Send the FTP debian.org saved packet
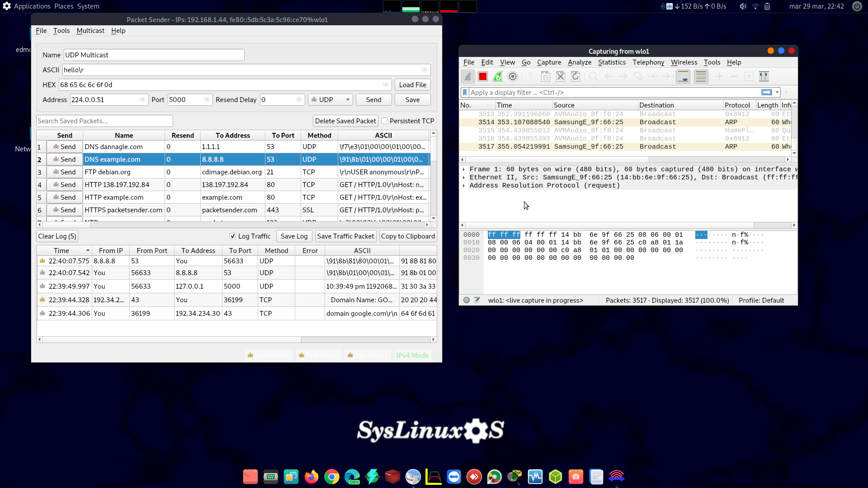Viewport: 868px width, 488px height. coord(65,172)
